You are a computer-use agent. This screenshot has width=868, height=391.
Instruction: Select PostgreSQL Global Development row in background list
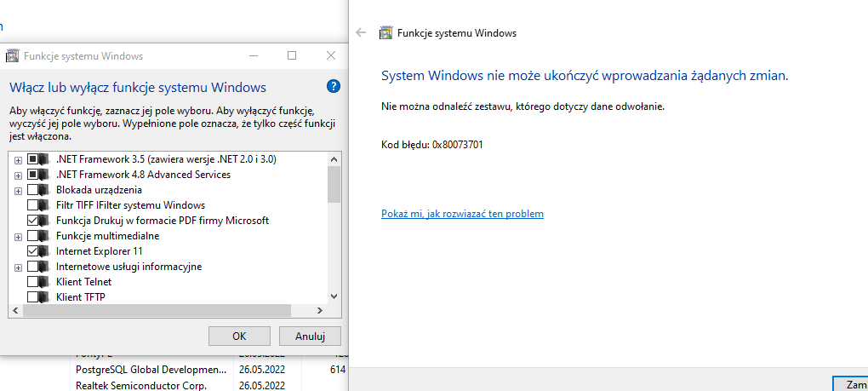pyautogui.click(x=209, y=370)
